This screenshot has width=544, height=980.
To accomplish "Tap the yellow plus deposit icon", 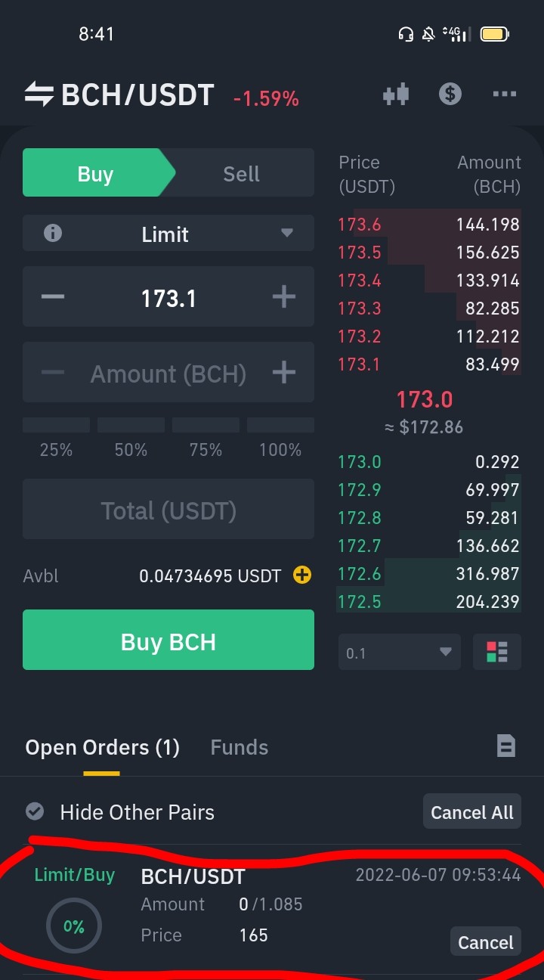I will [302, 575].
